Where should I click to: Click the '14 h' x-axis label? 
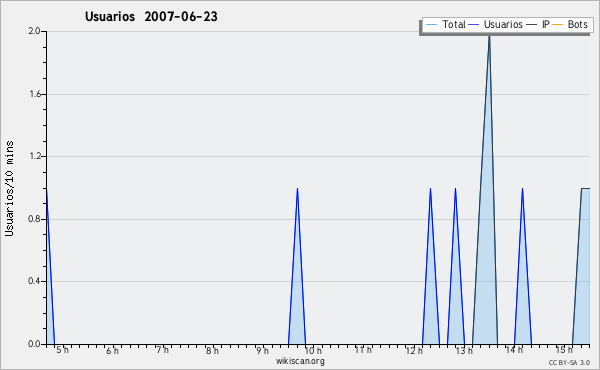click(x=514, y=350)
